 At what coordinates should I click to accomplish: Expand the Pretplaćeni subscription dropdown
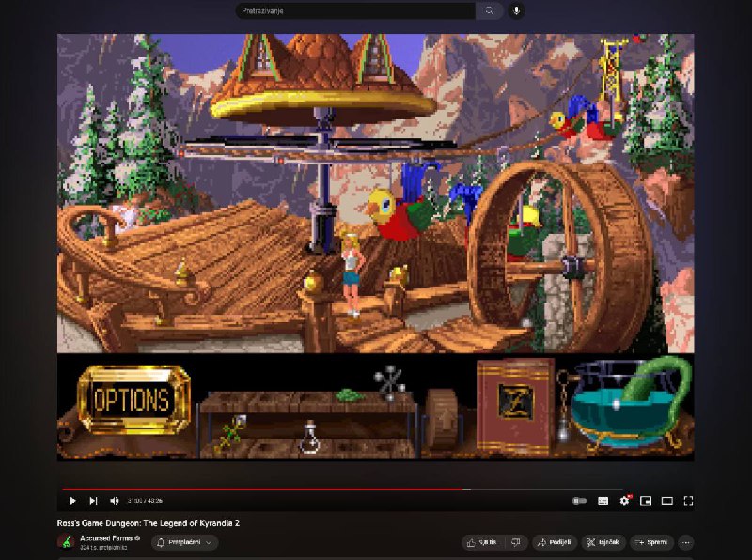[184, 542]
